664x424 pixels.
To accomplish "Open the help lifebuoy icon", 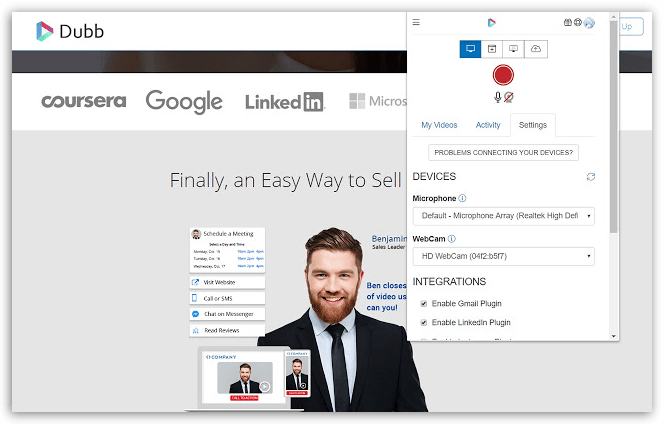I will click(x=578, y=22).
